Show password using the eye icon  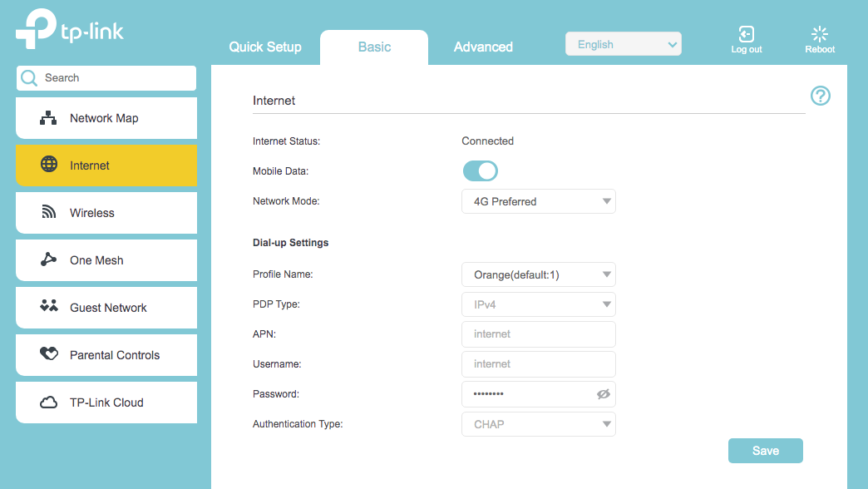click(x=604, y=394)
